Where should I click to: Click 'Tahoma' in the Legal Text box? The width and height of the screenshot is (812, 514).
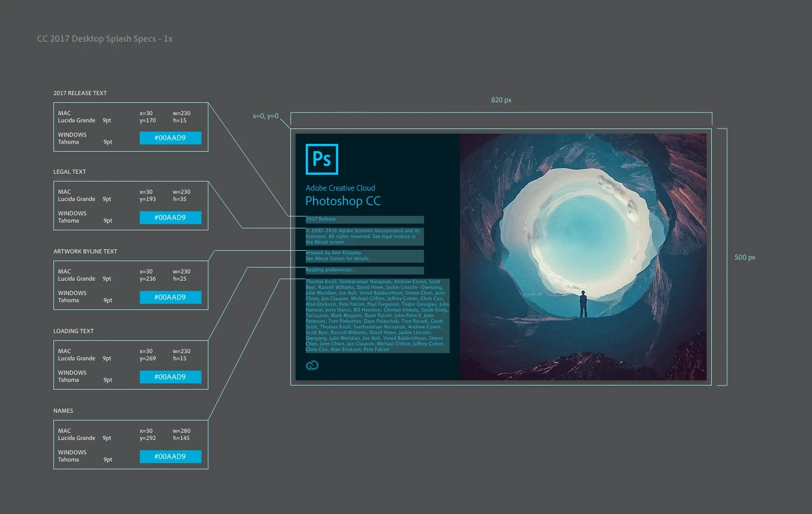point(68,221)
